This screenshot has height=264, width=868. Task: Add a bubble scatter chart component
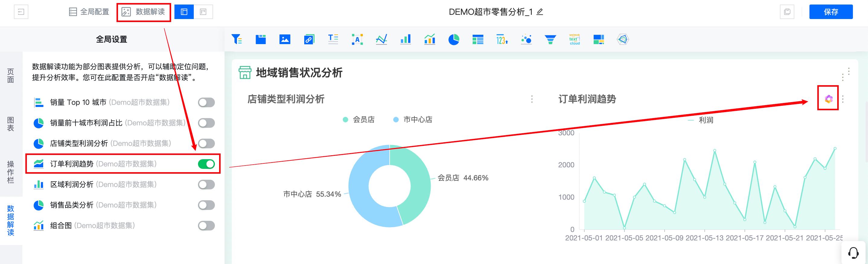[526, 40]
